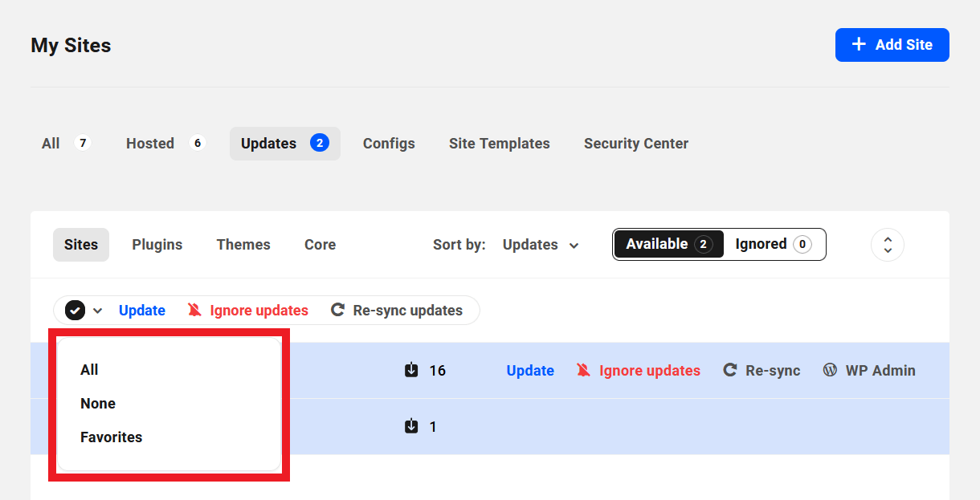Open the Configs tab
The height and width of the screenshot is (500, 980).
[389, 144]
